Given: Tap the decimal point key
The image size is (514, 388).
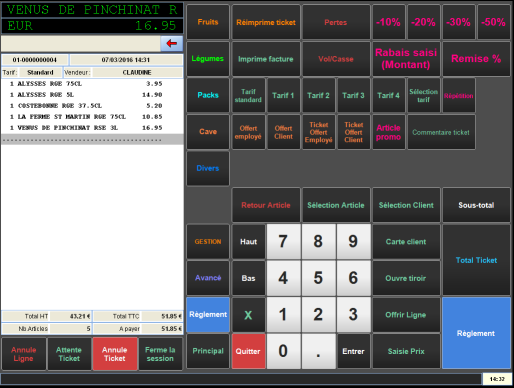Looking at the screenshot, I should click(x=318, y=351).
